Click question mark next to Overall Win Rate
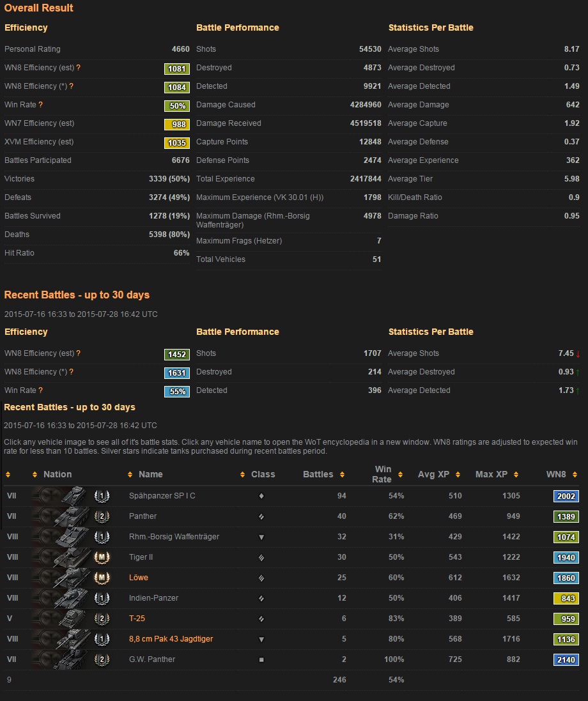 click(x=40, y=105)
